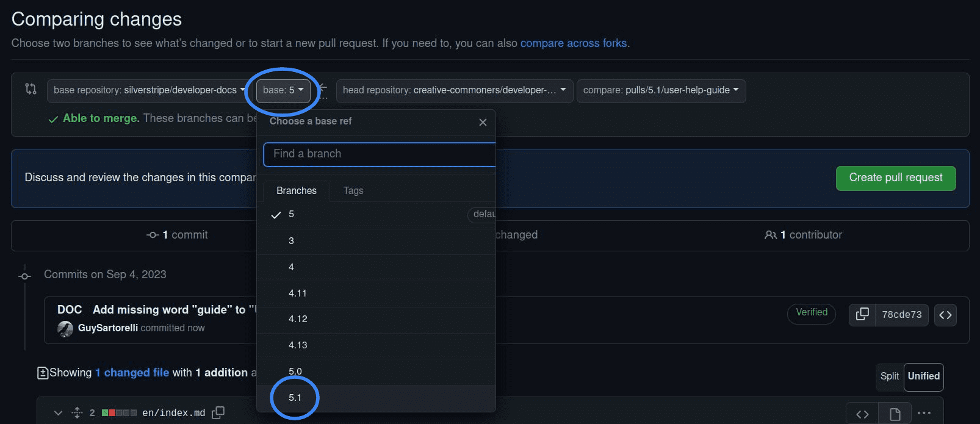The height and width of the screenshot is (424, 980).
Task: Switch the diff to Split view
Action: (x=889, y=376)
